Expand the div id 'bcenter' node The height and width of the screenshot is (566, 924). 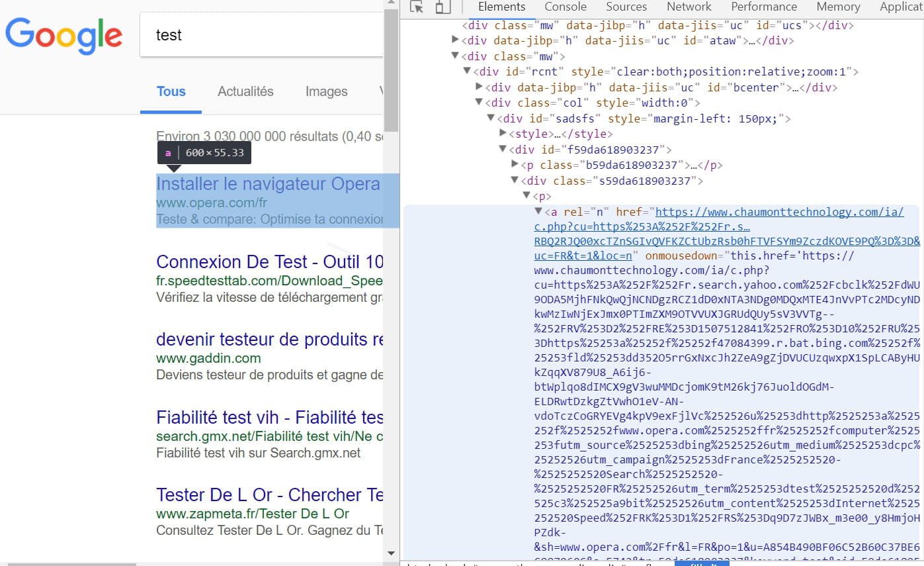[x=479, y=87]
